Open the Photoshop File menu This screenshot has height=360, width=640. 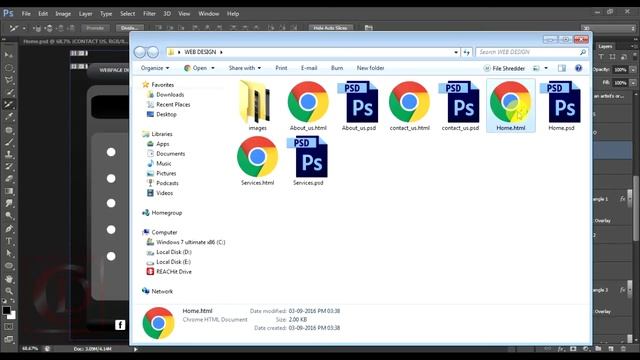tap(26, 13)
